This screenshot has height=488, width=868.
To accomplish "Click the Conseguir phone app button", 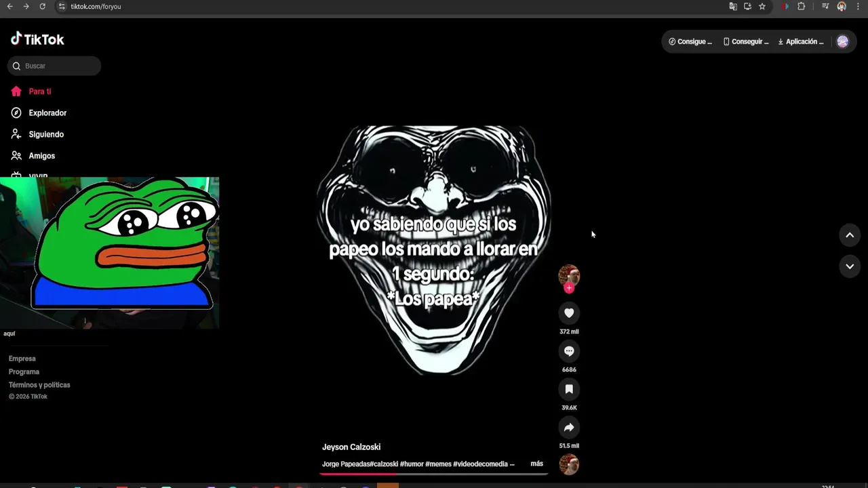I will pyautogui.click(x=746, y=41).
